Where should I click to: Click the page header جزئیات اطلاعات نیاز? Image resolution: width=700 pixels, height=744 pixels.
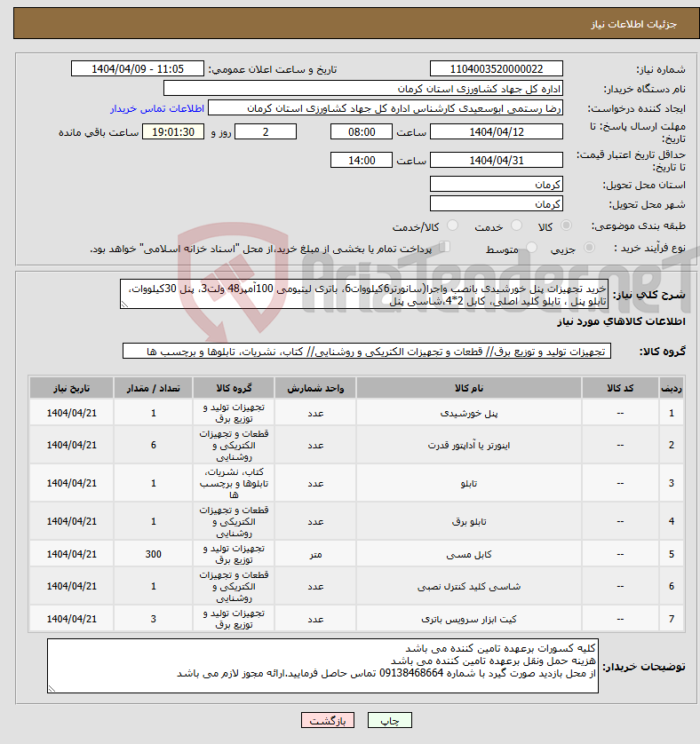pos(633,24)
